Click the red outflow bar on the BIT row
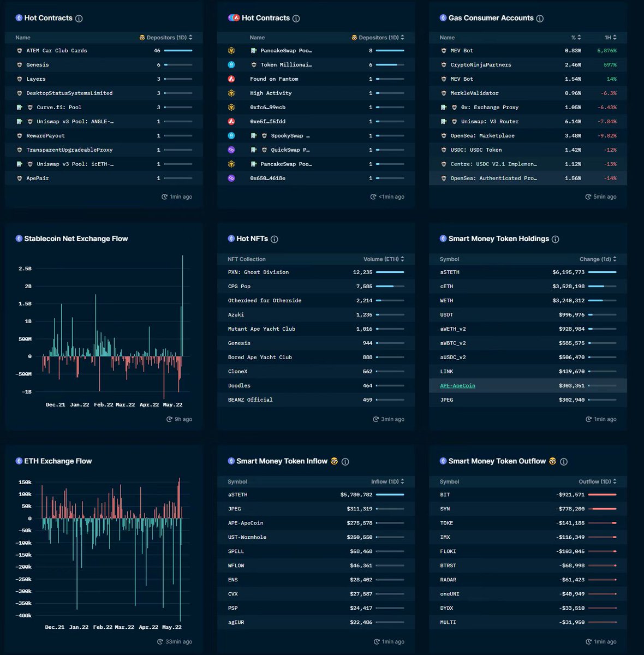Viewport: 644px width, 655px height. (x=603, y=495)
